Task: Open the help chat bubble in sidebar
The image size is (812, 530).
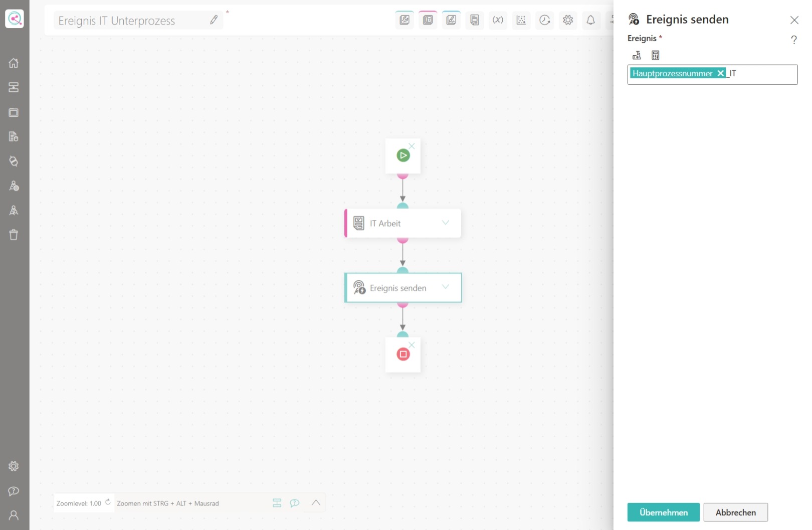Action: (x=14, y=491)
